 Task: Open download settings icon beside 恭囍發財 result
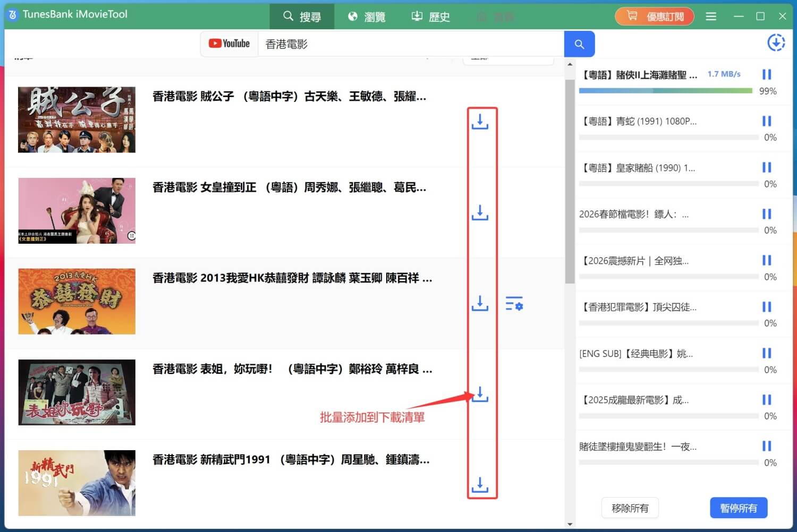[513, 304]
